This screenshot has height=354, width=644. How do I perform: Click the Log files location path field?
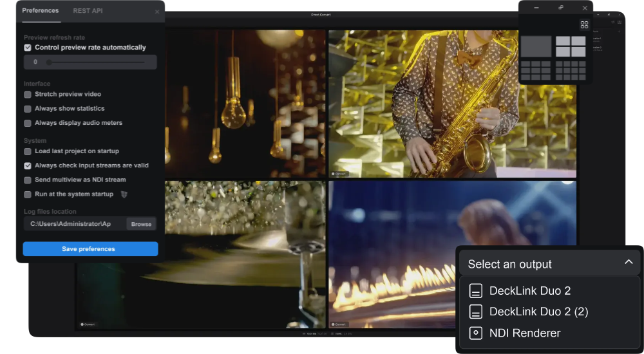coord(75,224)
